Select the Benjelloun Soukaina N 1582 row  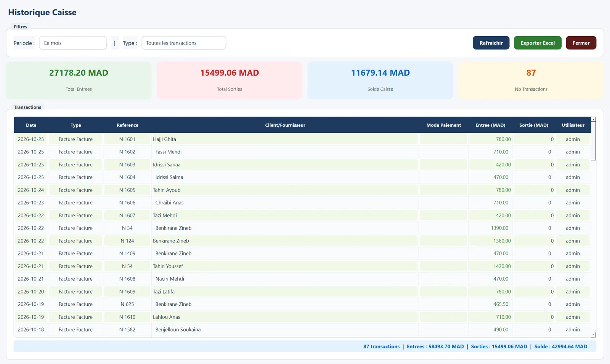pos(302,330)
